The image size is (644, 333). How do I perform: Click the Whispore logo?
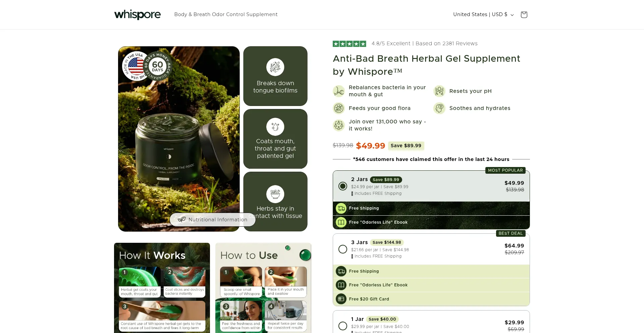pos(138,14)
